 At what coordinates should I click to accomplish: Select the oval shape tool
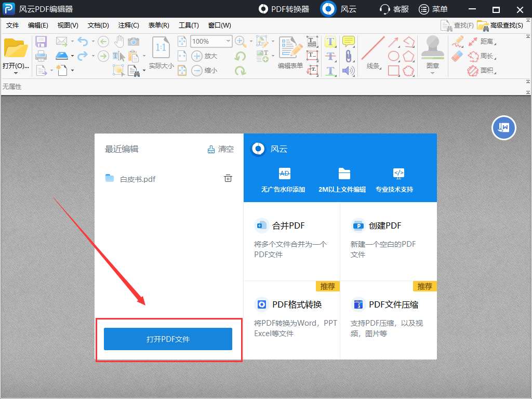393,56
